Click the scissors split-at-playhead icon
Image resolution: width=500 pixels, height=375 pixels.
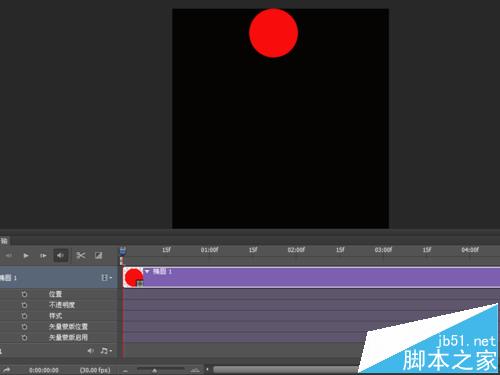click(x=81, y=256)
